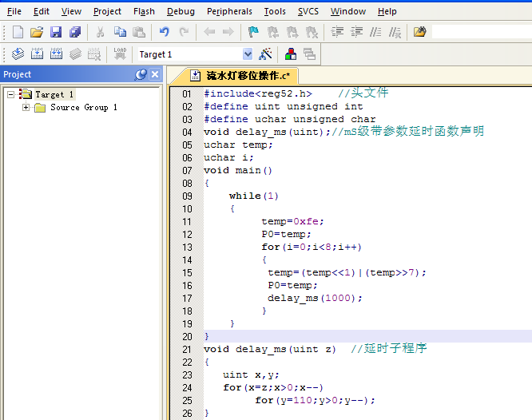
Task: Close the Project panel
Action: coord(155,74)
